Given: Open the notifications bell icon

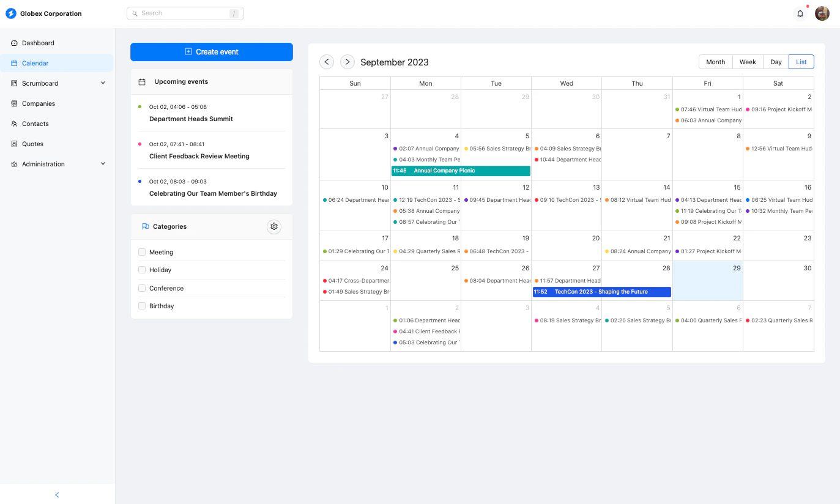Looking at the screenshot, I should pos(800,13).
